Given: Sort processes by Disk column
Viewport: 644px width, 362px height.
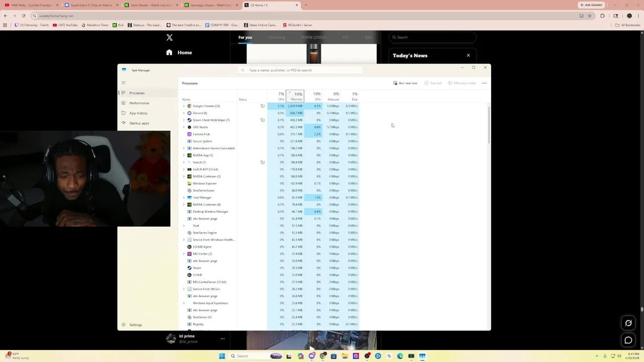Looking at the screenshot, I should click(x=350, y=96).
